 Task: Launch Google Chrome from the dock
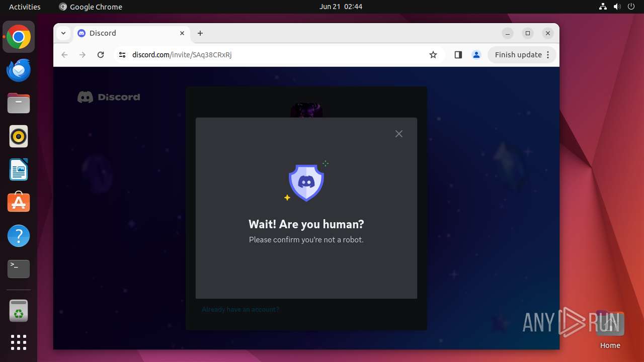click(19, 37)
